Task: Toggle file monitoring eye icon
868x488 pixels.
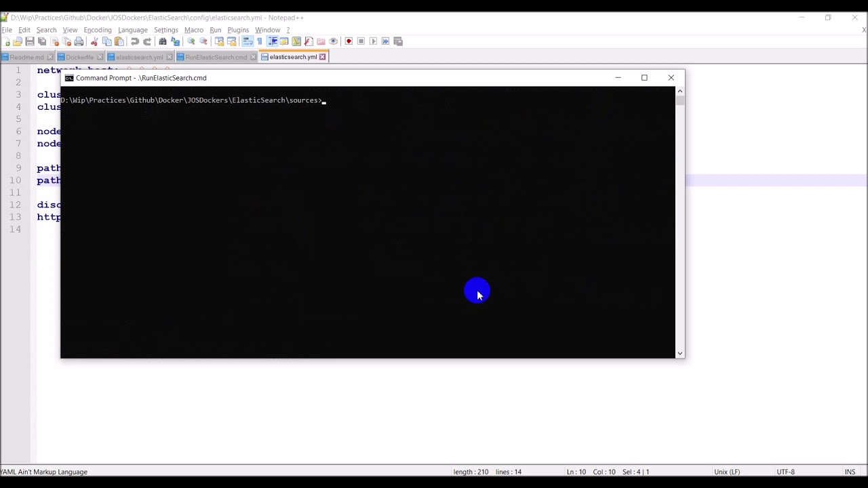Action: [x=333, y=41]
